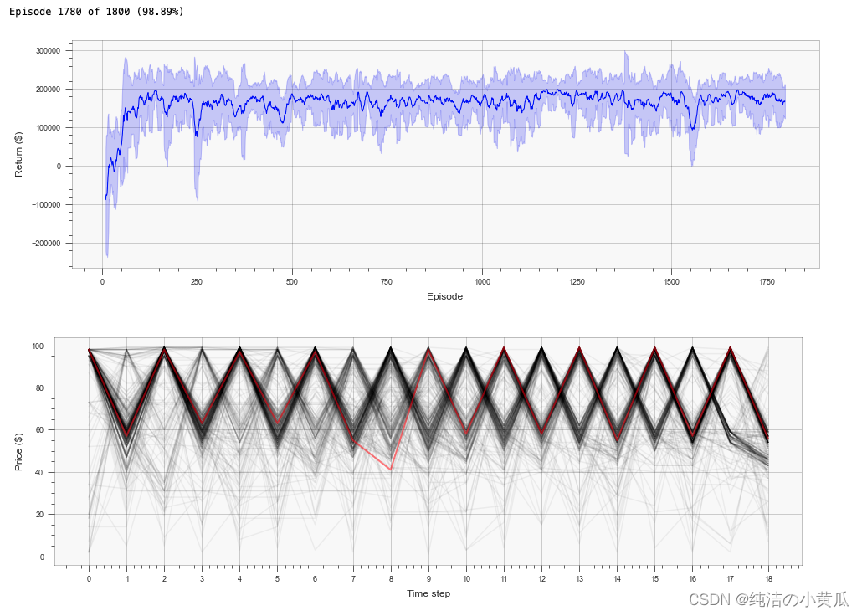Click the 1500 tick on Episode axis
Image resolution: width=862 pixels, height=616 pixels.
click(x=672, y=281)
